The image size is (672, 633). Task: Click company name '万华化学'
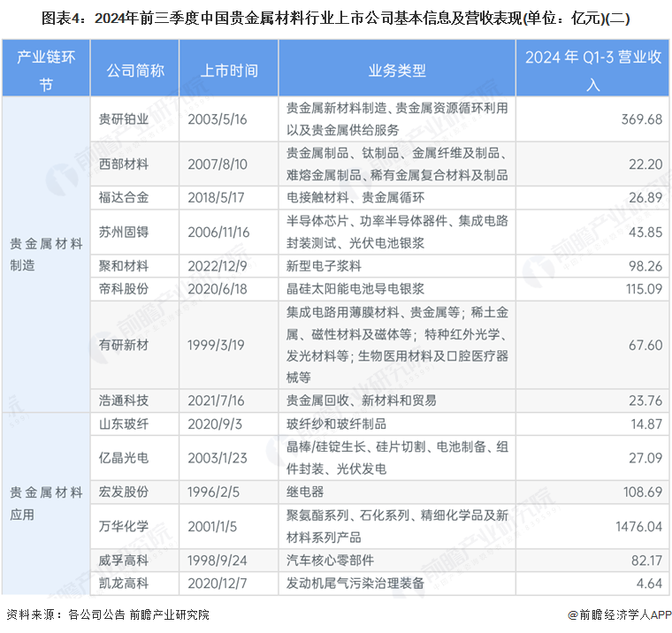tap(124, 527)
